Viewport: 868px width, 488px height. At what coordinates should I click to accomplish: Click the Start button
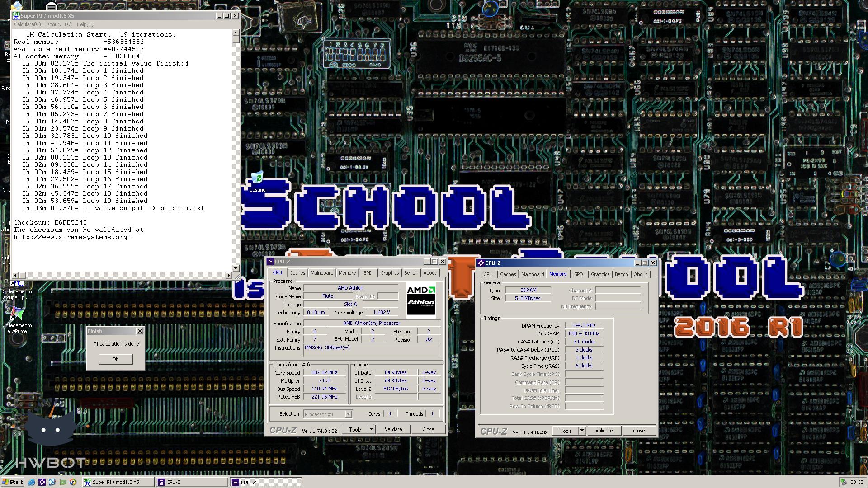click(x=13, y=482)
